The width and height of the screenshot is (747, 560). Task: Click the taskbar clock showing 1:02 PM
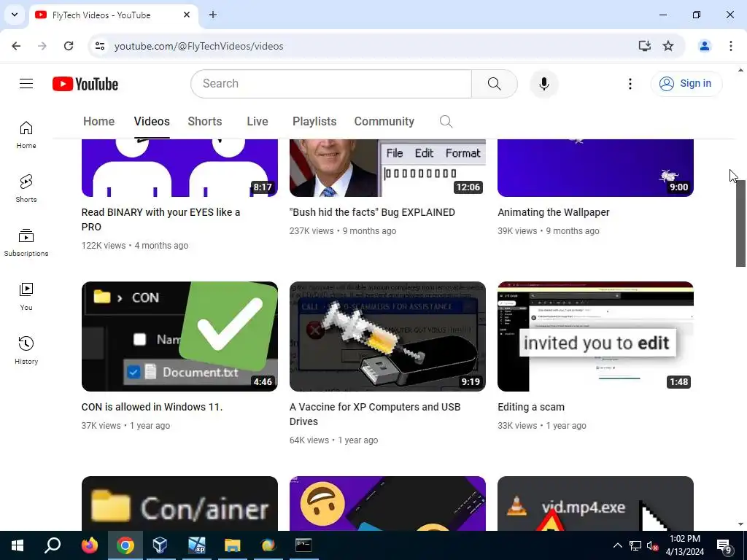coord(684,545)
